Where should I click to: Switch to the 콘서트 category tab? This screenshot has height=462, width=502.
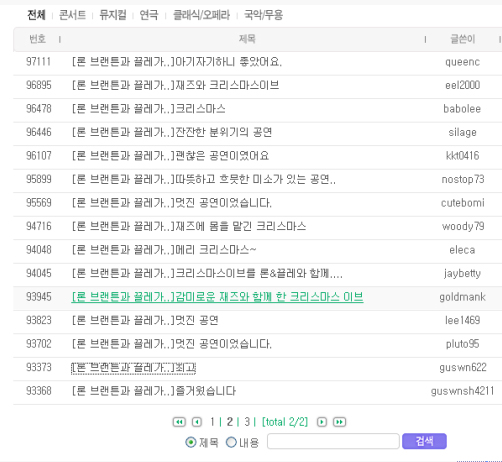tap(72, 15)
